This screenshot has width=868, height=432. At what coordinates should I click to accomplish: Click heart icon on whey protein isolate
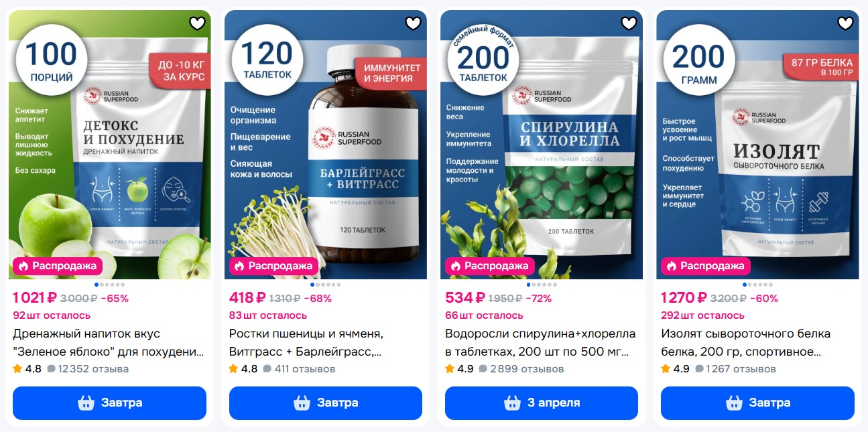(846, 23)
